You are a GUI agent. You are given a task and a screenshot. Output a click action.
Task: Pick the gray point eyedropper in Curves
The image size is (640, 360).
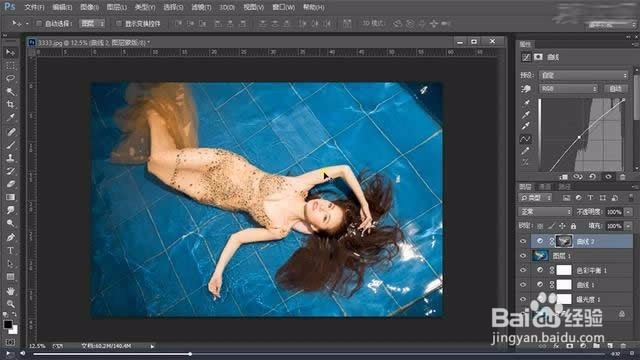[x=526, y=114]
